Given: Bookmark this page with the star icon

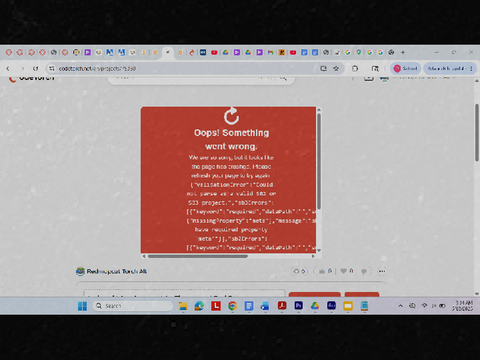Looking at the screenshot, I should pos(336,68).
